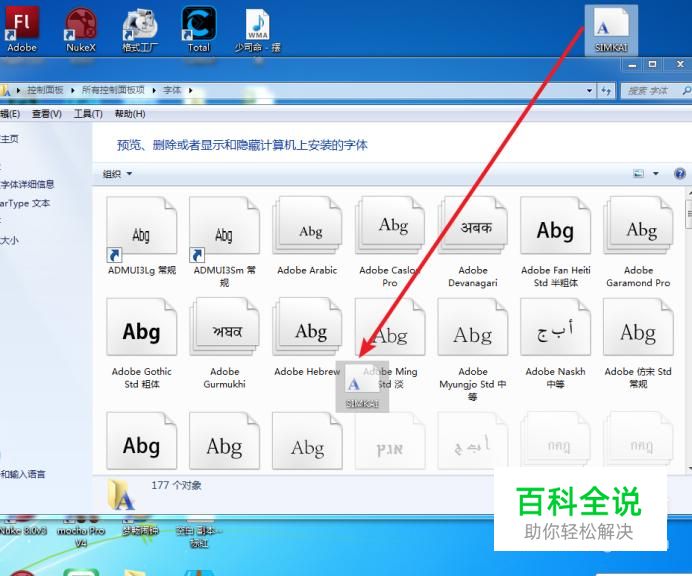Image resolution: width=692 pixels, height=576 pixels.
Task: Open the Nuke 8.0v3 desktop shortcut
Action: click(x=23, y=525)
